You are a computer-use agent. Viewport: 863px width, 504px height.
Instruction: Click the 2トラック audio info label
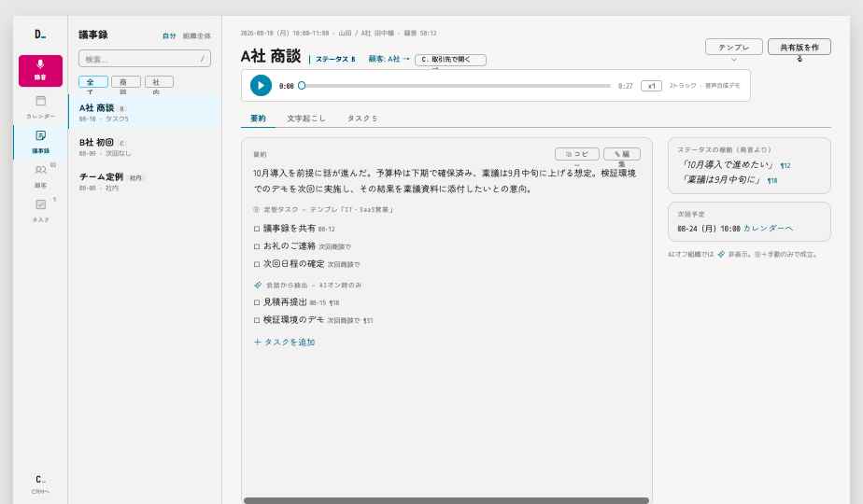704,86
